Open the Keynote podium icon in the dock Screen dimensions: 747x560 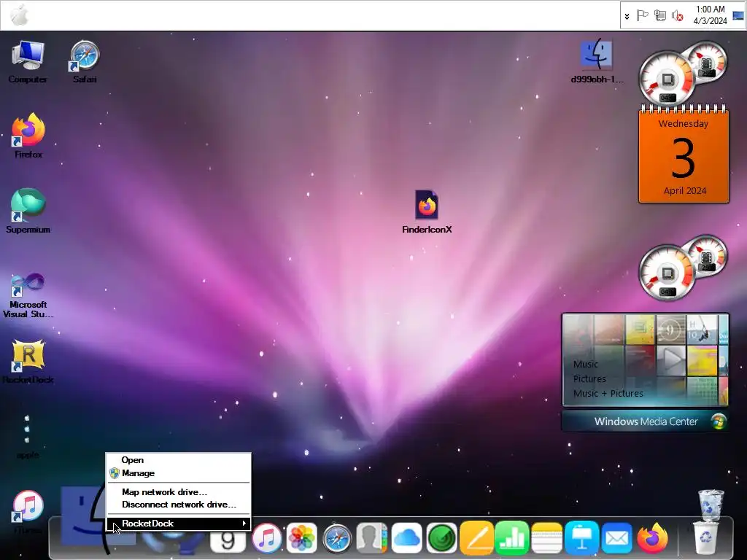point(581,538)
